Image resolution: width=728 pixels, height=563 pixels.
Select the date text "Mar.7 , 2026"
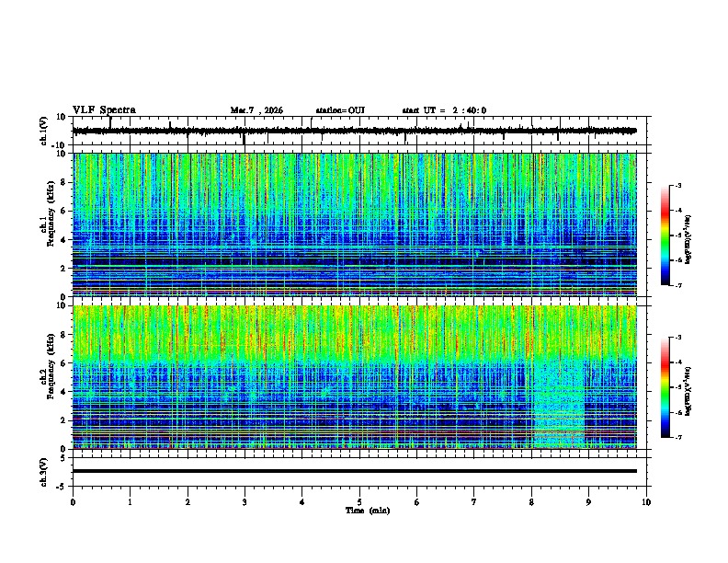pyautogui.click(x=256, y=110)
